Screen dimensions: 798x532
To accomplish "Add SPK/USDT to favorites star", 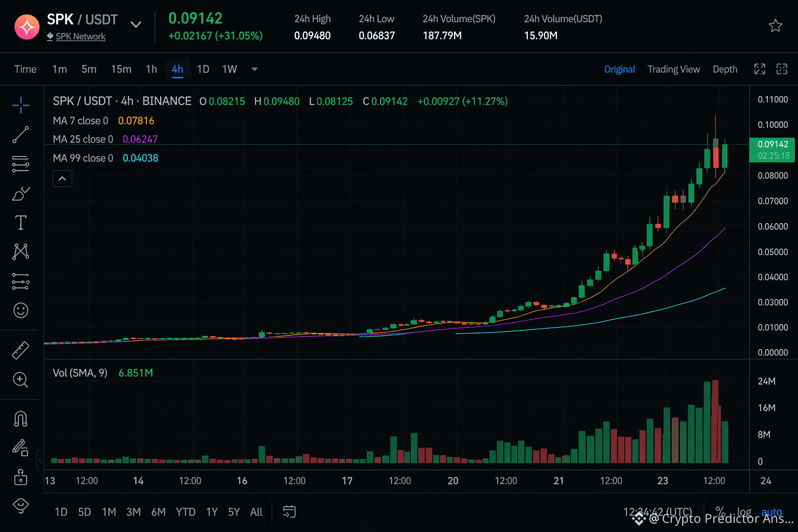I will (x=775, y=25).
